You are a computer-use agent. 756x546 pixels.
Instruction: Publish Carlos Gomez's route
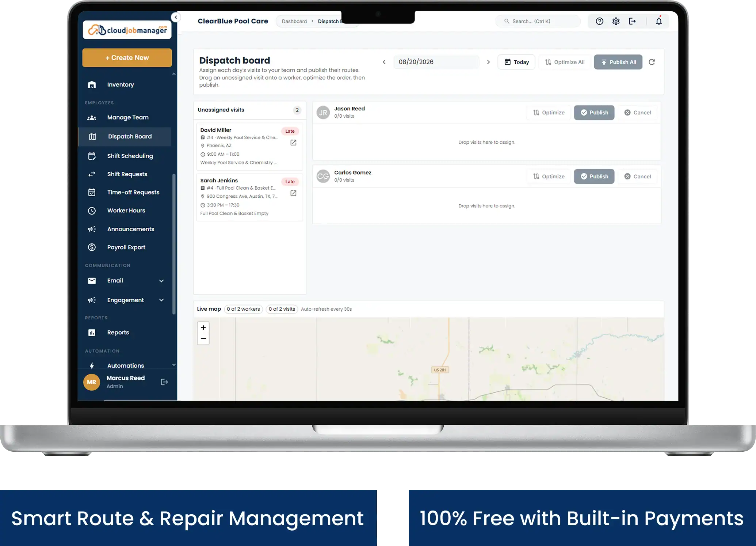[x=594, y=177]
